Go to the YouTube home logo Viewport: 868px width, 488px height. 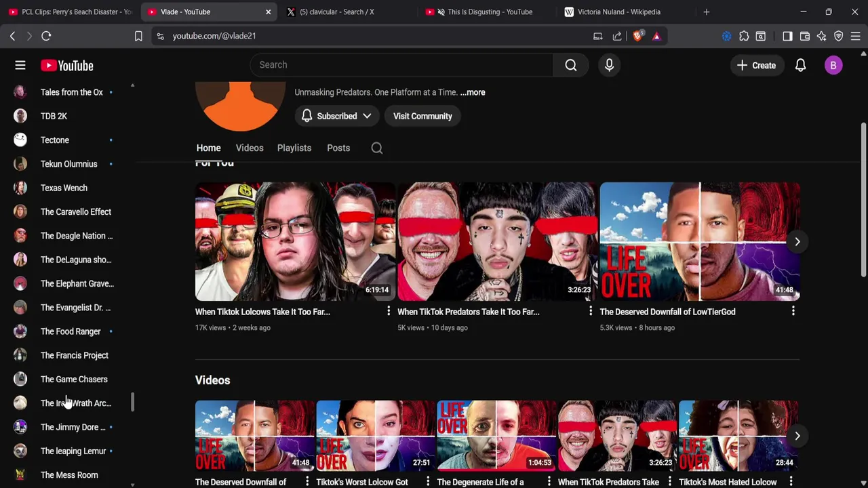pyautogui.click(x=66, y=66)
